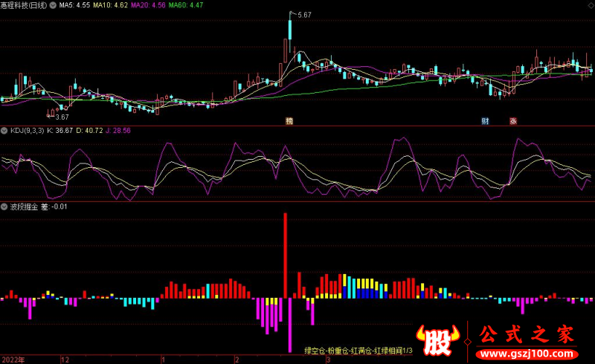This screenshot has height=364, width=595.
Task: Click the 惠程科技(日线) stock title
Action: point(24,5)
